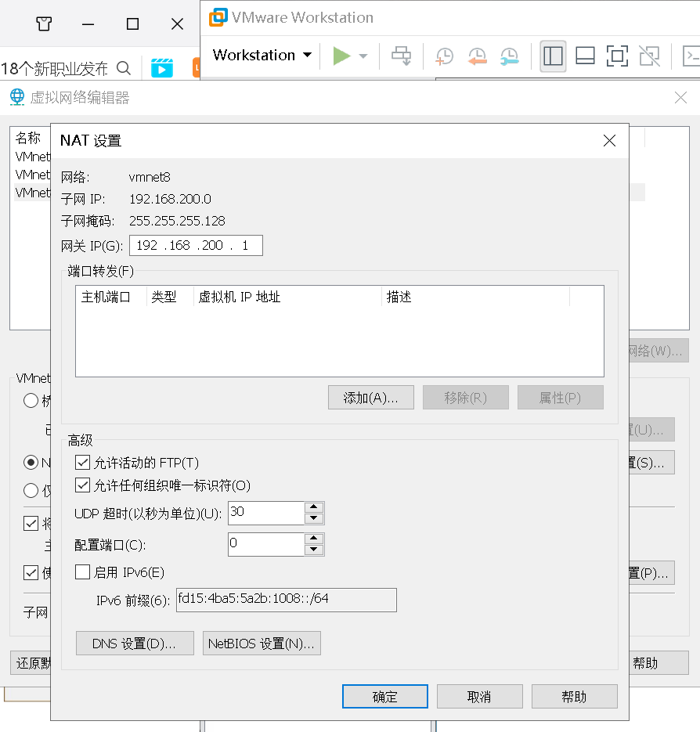700x732 pixels.
Task: Click the 虚拟机 IP 地址 column header
Action: [x=240, y=297]
